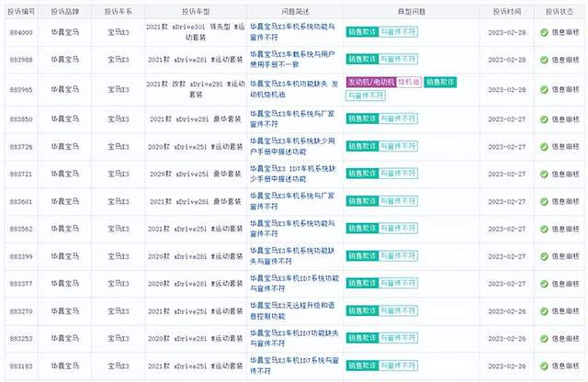Click 与宣传不符 tag in row 883988

[x=396, y=60]
